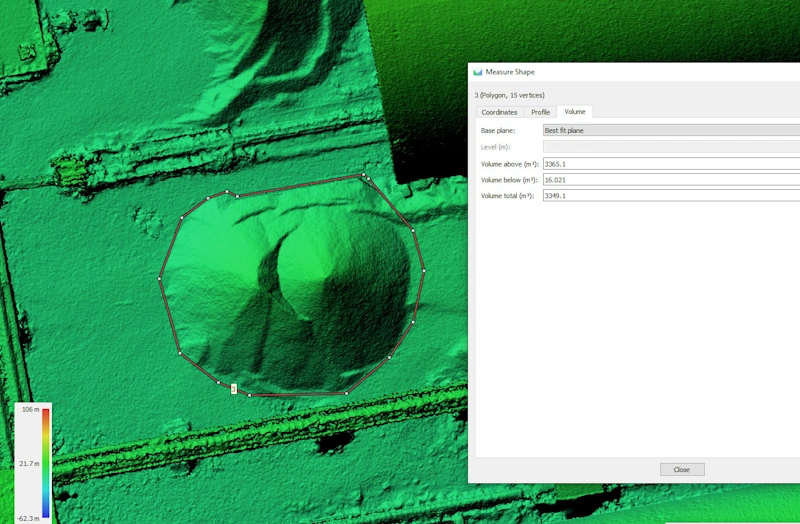Click the Volume total (m³) label
Image resolution: width=800 pixels, height=524 pixels.
click(507, 195)
